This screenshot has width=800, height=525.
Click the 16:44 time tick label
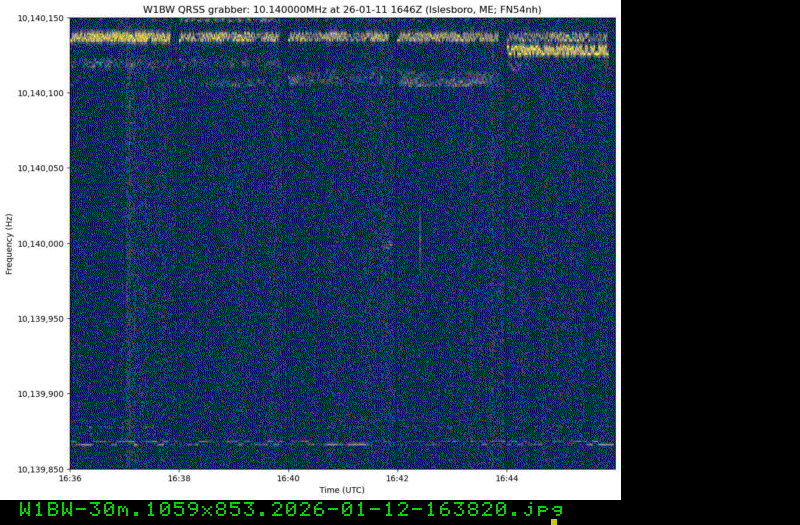pyautogui.click(x=507, y=479)
